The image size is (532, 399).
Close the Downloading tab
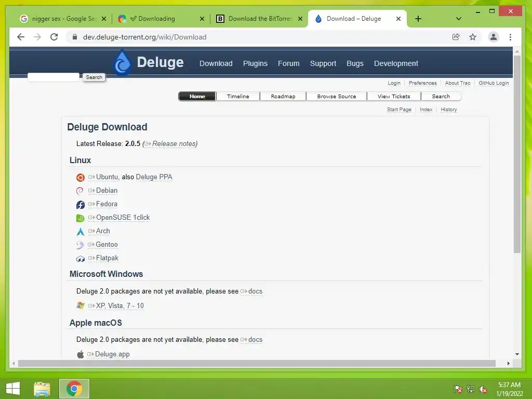202,19
